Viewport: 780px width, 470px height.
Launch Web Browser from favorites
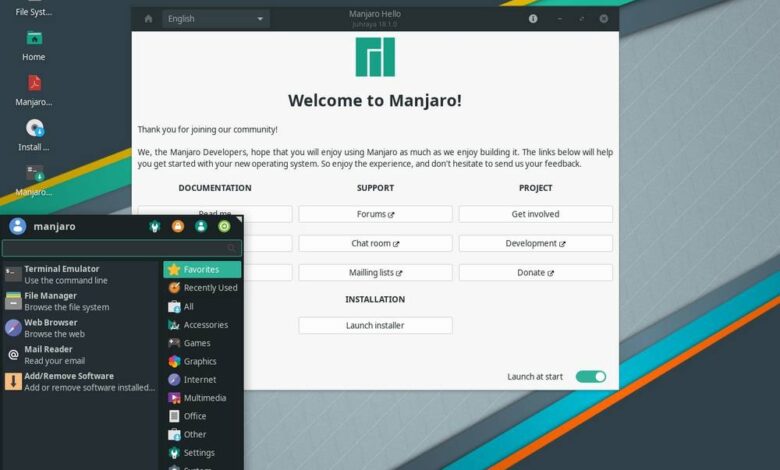point(81,328)
